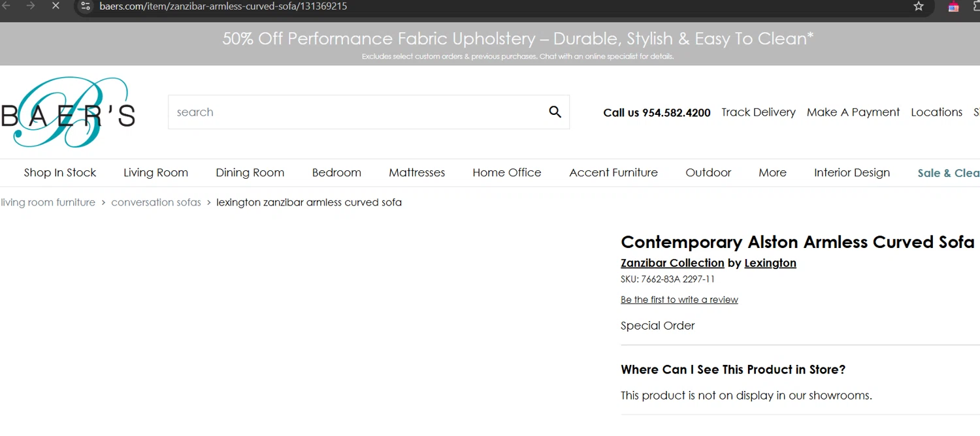Click the browser back arrow
980x436 pixels.
7,6
